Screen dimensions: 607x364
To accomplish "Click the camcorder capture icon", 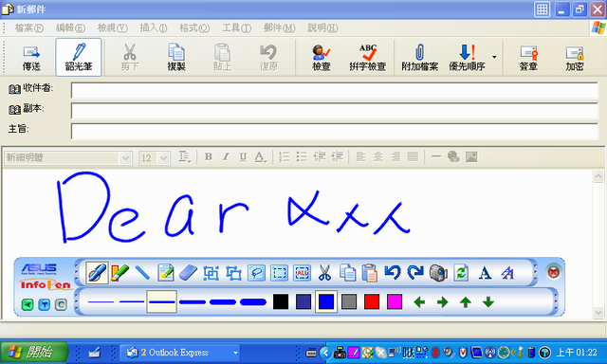I will pyautogui.click(x=438, y=273).
